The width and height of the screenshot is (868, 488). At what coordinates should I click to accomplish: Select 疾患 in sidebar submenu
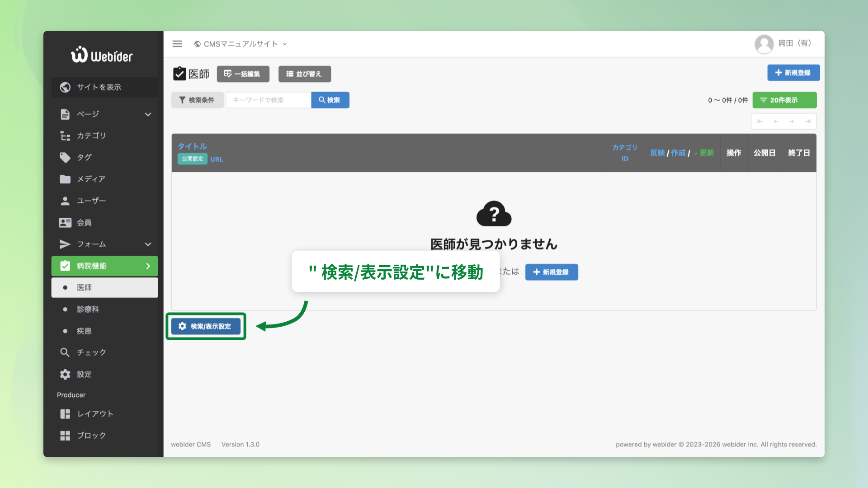point(84,331)
